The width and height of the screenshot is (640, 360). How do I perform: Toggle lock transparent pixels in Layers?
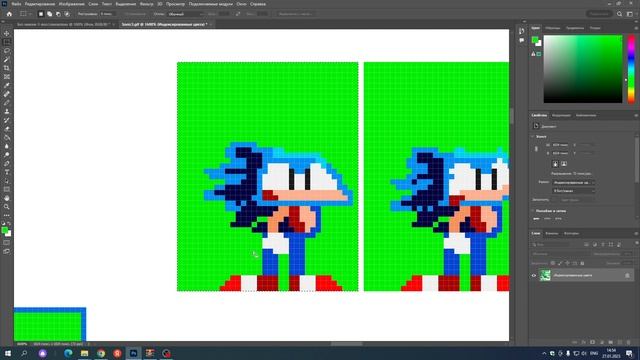pyautogui.click(x=553, y=263)
